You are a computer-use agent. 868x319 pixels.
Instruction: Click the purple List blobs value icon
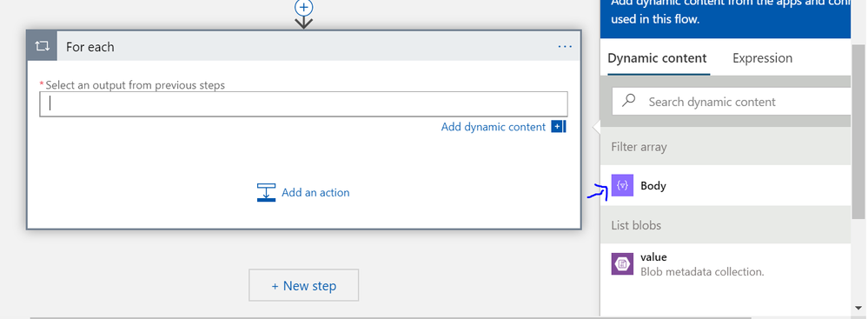(622, 263)
